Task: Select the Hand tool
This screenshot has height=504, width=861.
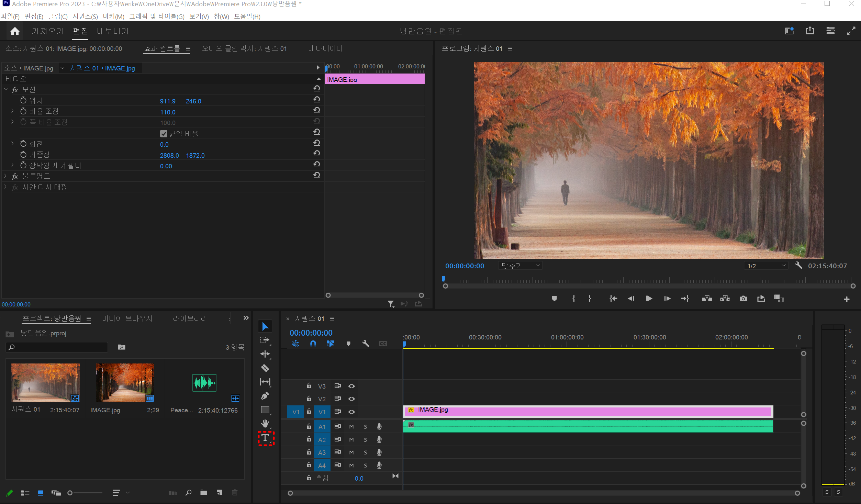Action: [x=265, y=424]
